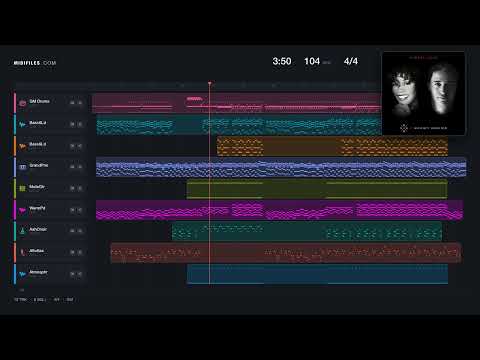The height and width of the screenshot is (360, 480).
Task: Click the blue waveform icon of bottom track
Action: [22, 274]
